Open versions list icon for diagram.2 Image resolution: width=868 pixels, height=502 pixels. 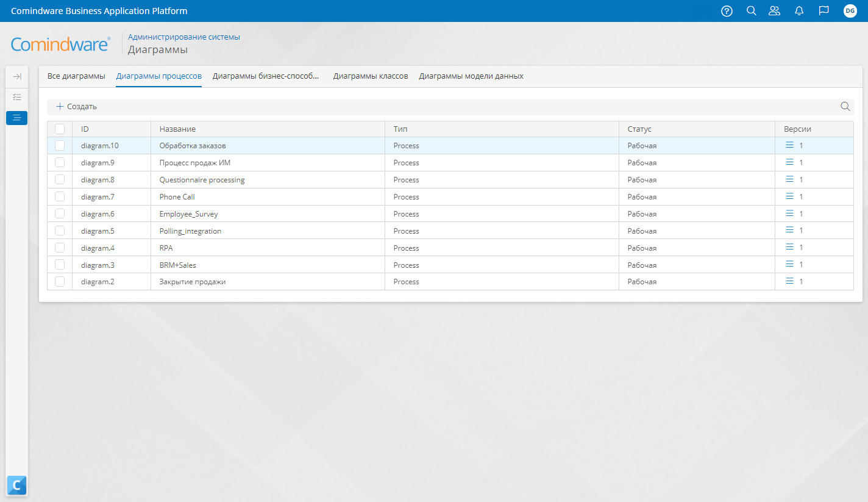789,281
